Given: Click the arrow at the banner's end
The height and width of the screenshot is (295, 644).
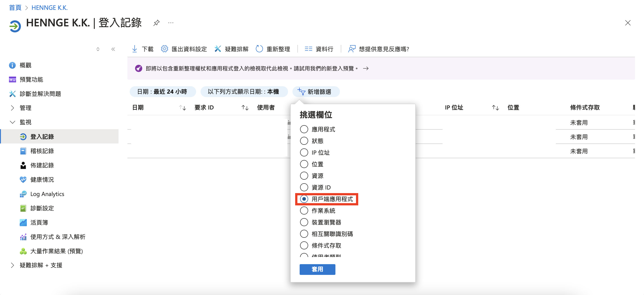Looking at the screenshot, I should click(366, 68).
